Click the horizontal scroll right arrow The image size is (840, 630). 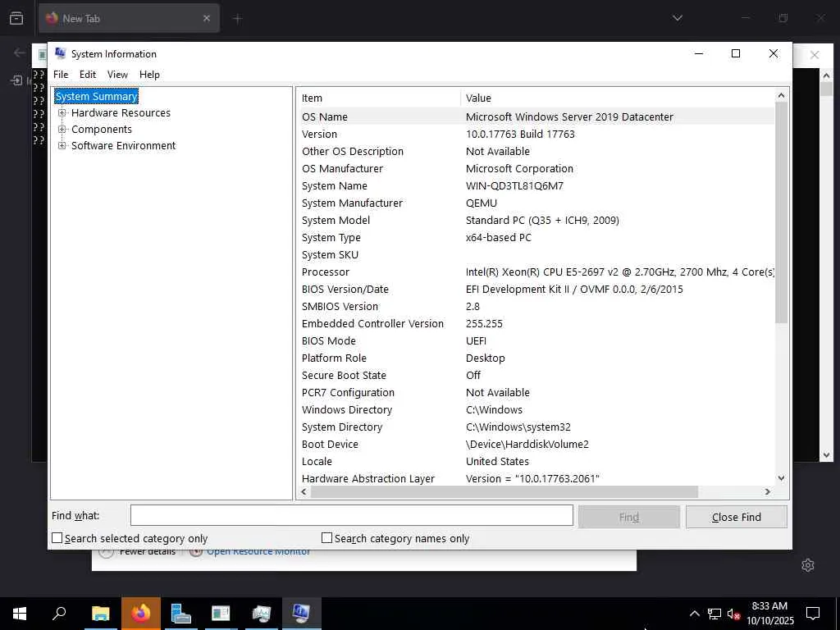(768, 492)
